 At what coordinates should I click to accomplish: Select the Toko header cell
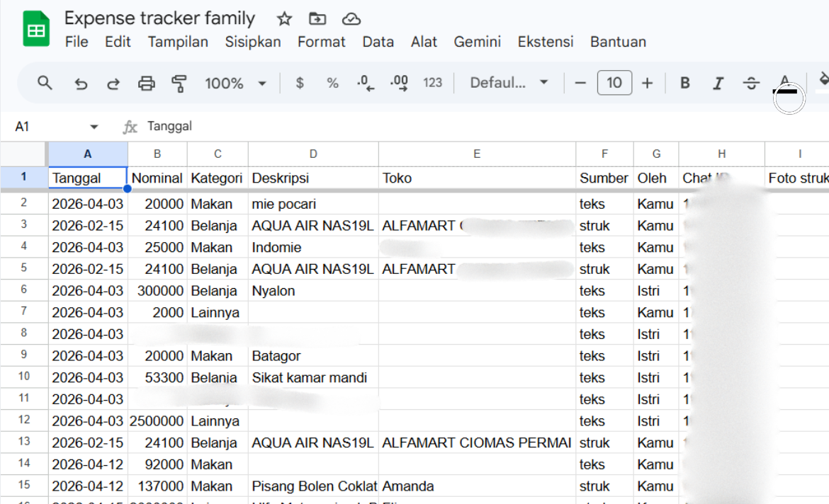477,178
